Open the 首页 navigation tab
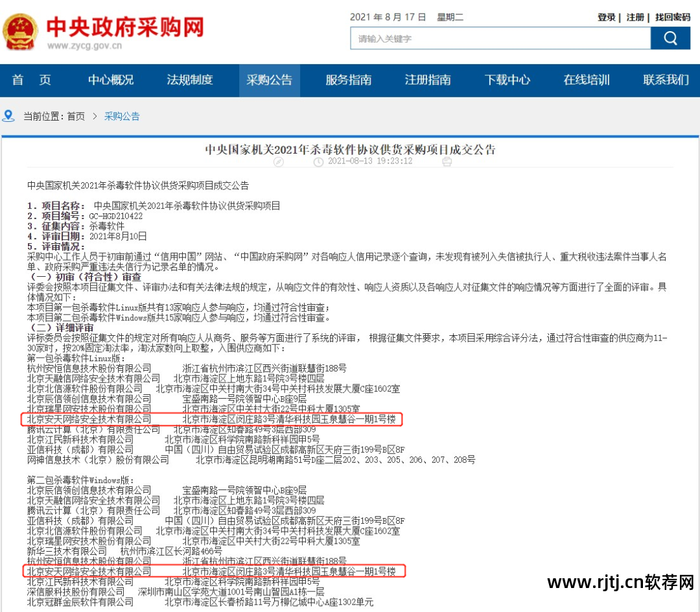Screen dimensions: 700x612 (x=31, y=80)
